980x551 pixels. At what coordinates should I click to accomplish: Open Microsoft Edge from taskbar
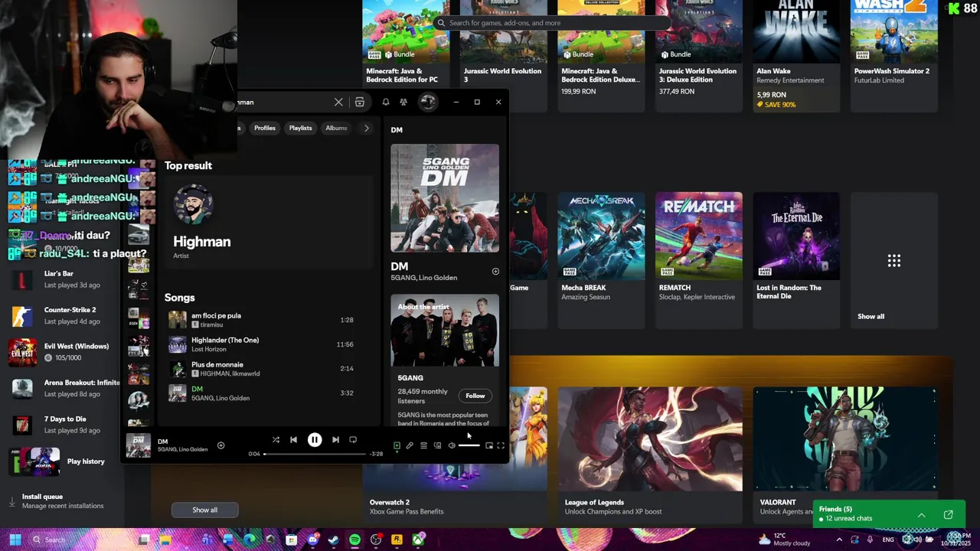click(x=249, y=540)
